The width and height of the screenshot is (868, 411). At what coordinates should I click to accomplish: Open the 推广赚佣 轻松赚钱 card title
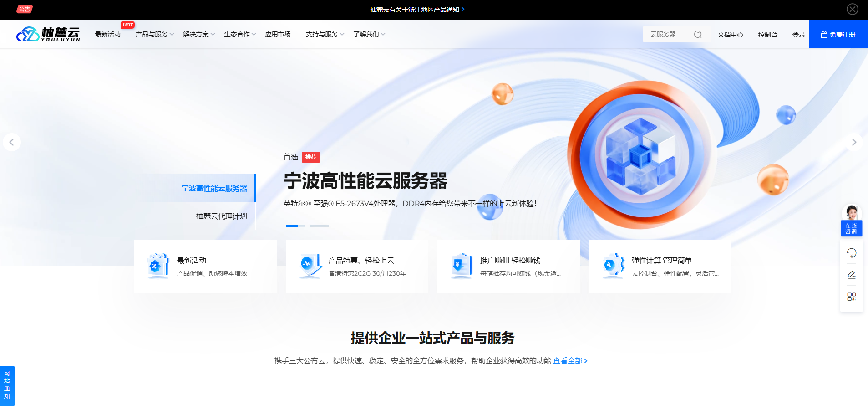pos(510,260)
